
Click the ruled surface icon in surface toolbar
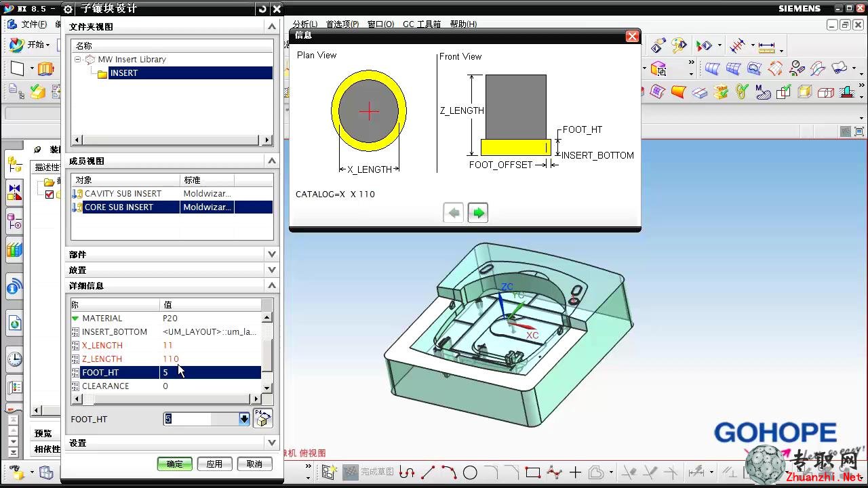[x=712, y=68]
